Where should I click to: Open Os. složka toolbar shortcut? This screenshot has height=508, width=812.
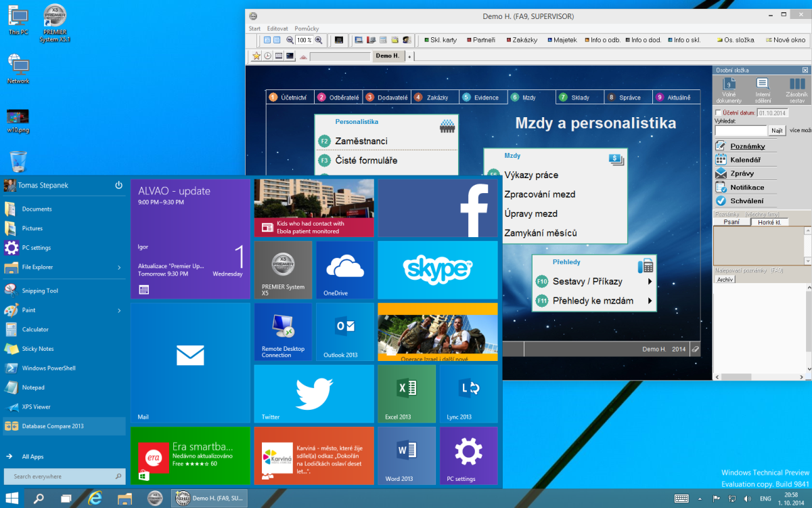(736, 40)
